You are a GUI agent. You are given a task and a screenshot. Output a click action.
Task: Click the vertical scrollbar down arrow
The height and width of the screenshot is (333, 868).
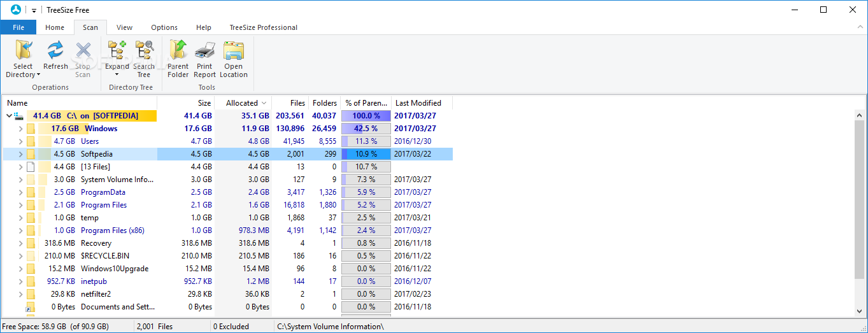pos(860,310)
